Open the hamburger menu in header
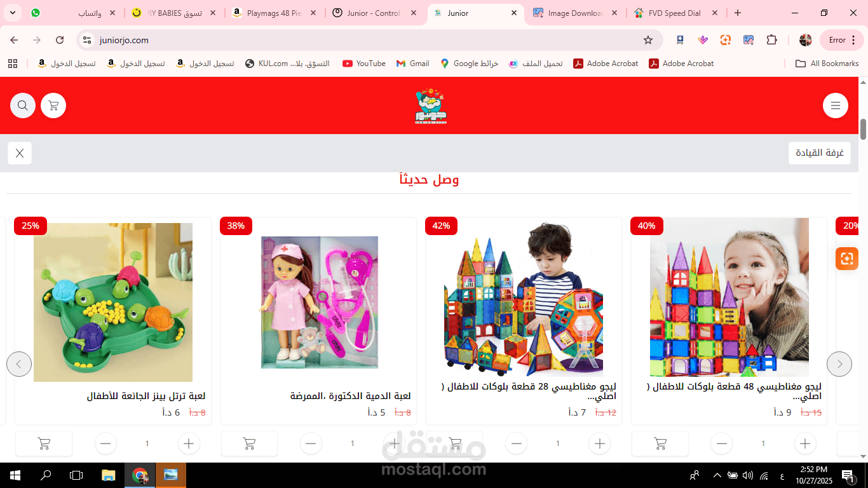The height and width of the screenshot is (488, 868). point(836,105)
